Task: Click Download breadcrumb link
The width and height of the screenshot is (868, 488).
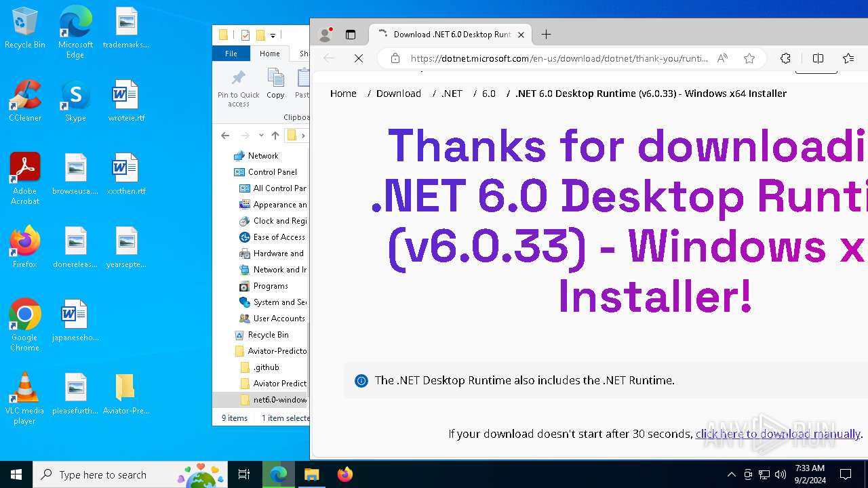Action: (399, 94)
